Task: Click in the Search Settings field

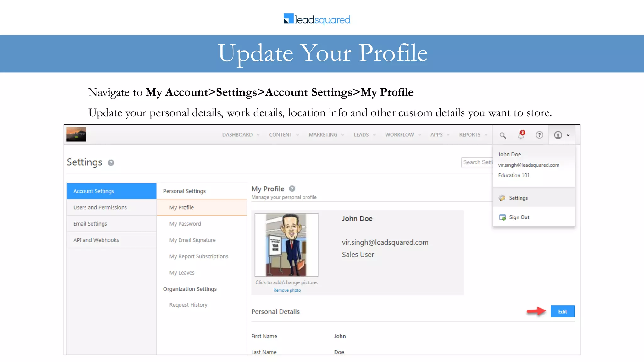Action: [477, 162]
